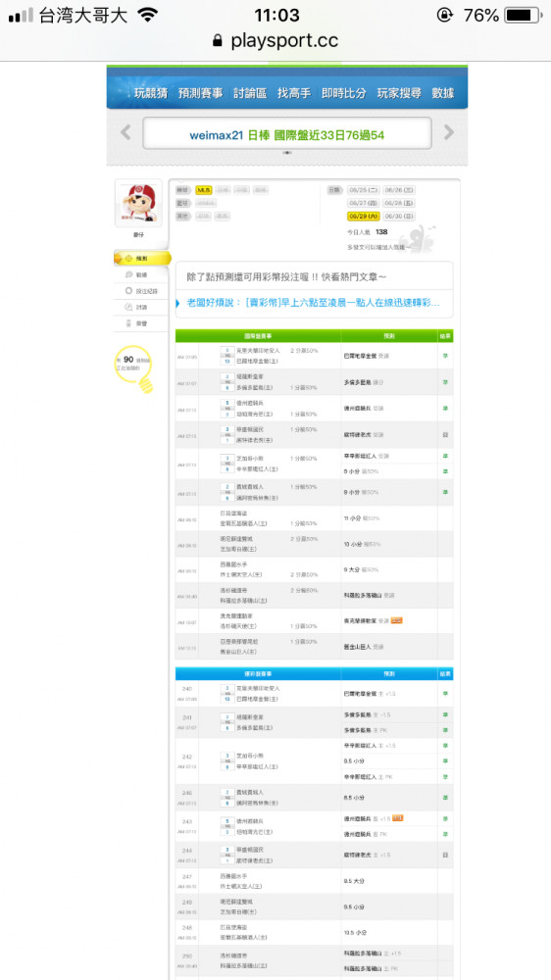This screenshot has width=551, height=980.
Task: Open the 榮譽 sidebar item
Action: [141, 323]
